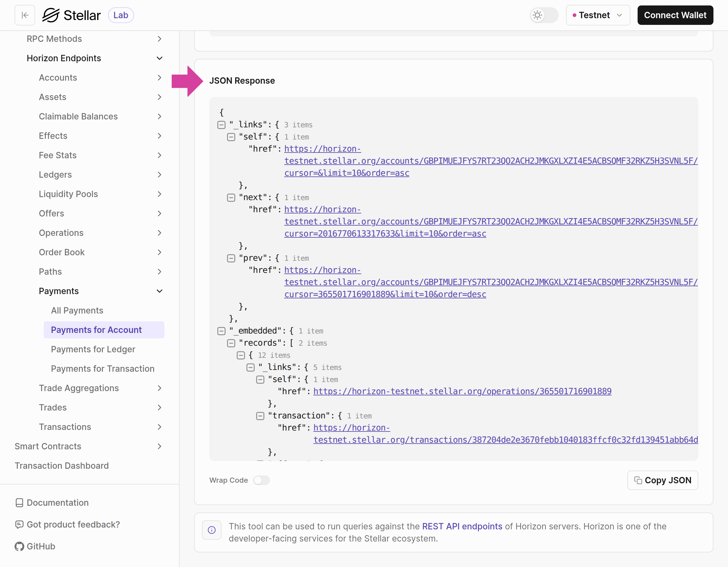728x567 pixels.
Task: Toggle the light/dark theme switch
Action: click(x=544, y=15)
